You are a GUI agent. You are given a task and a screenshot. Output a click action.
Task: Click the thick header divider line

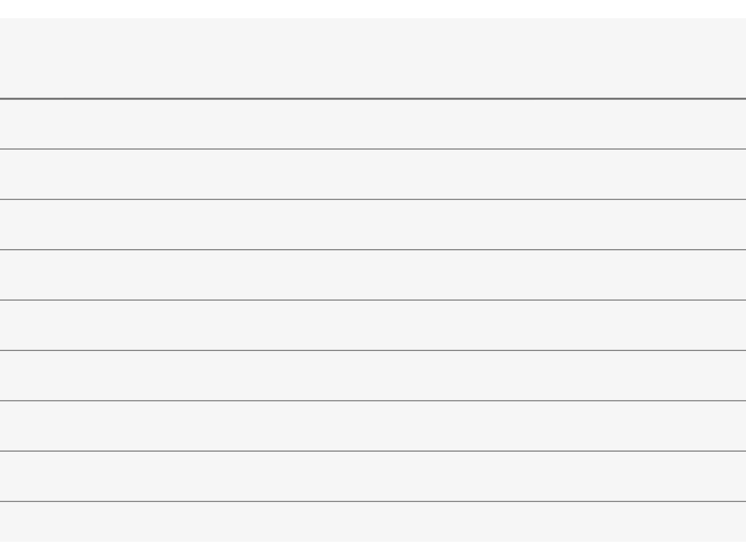(x=373, y=99)
